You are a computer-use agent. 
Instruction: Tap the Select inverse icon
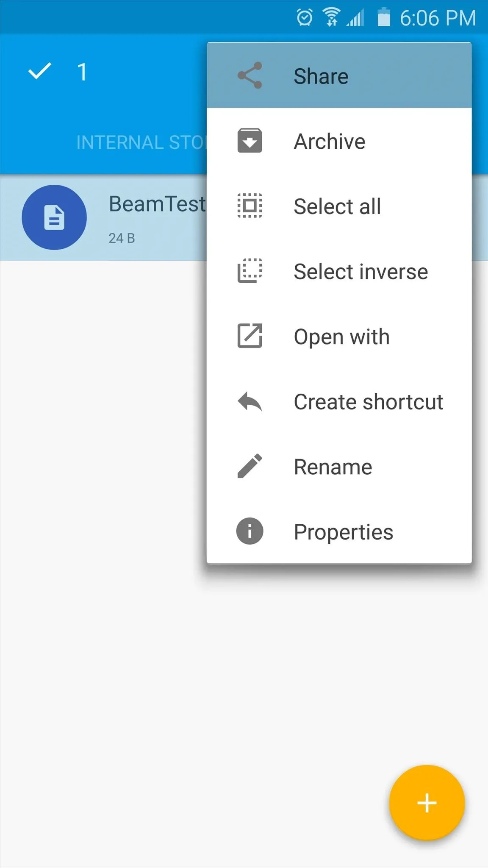point(250,271)
